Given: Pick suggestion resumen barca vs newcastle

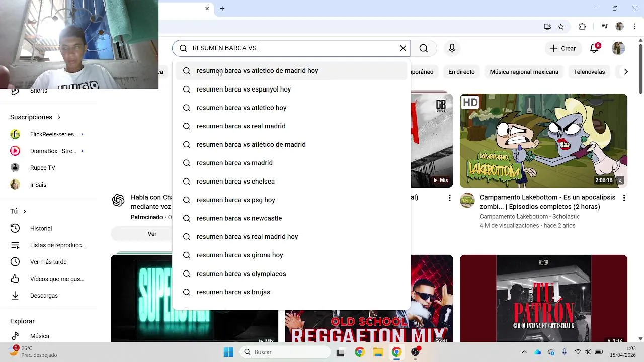Looking at the screenshot, I should [x=291, y=218].
